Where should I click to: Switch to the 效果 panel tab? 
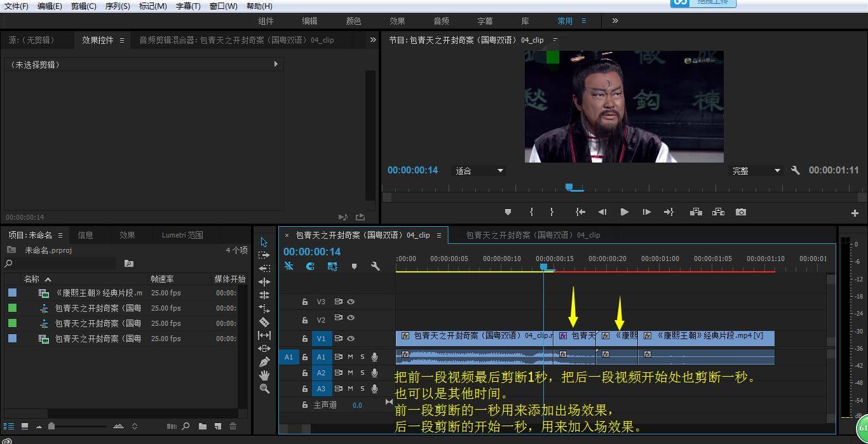click(127, 235)
